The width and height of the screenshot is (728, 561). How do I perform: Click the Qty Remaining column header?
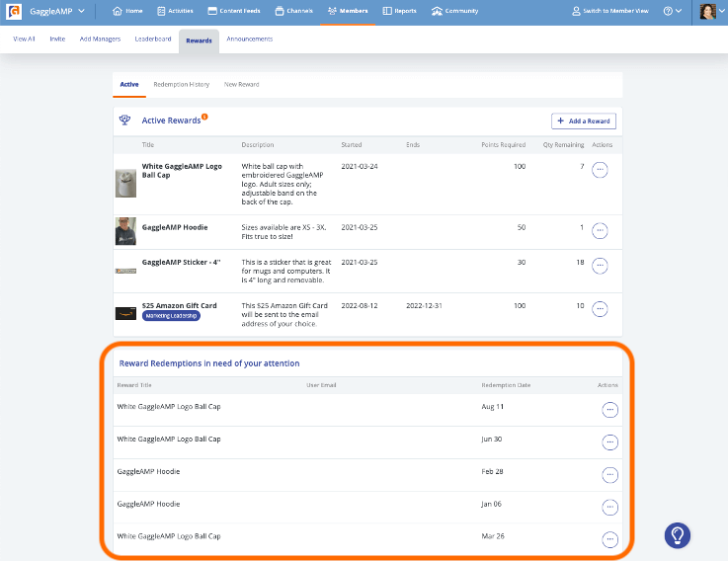(x=564, y=145)
